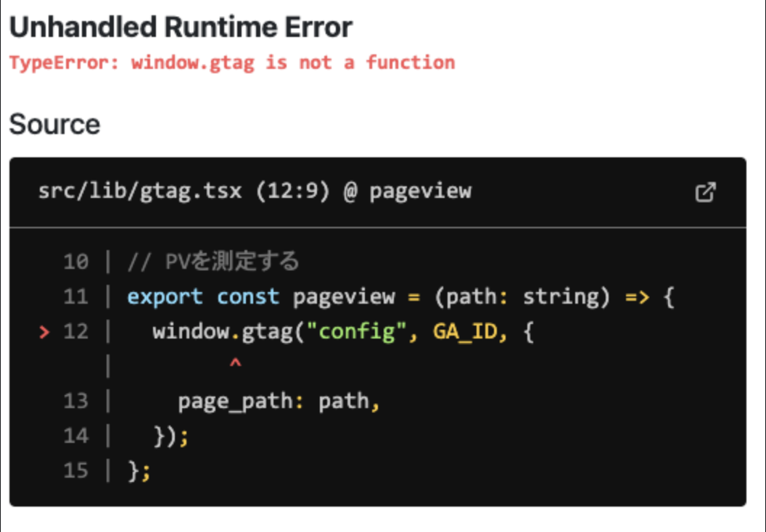The width and height of the screenshot is (766, 532).
Task: Click line 15 "};" code
Action: click(139, 471)
